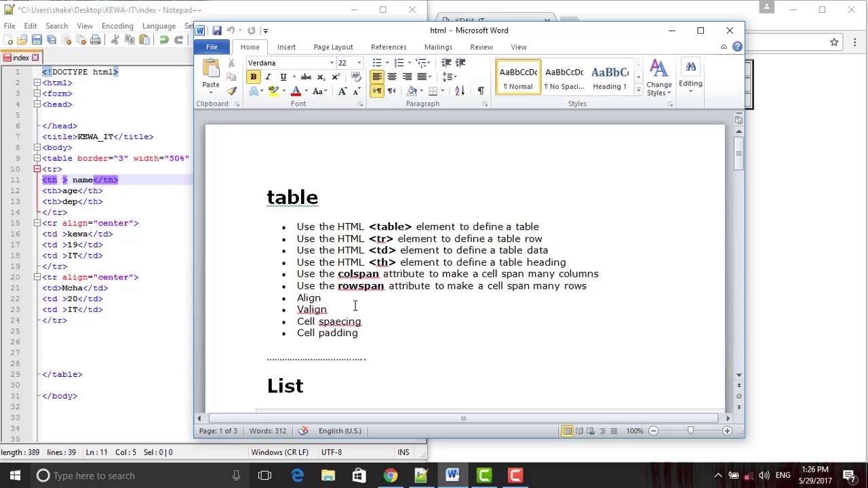Click the Sort A-Z icon in Word
This screenshot has height=488, width=868.
460,91
